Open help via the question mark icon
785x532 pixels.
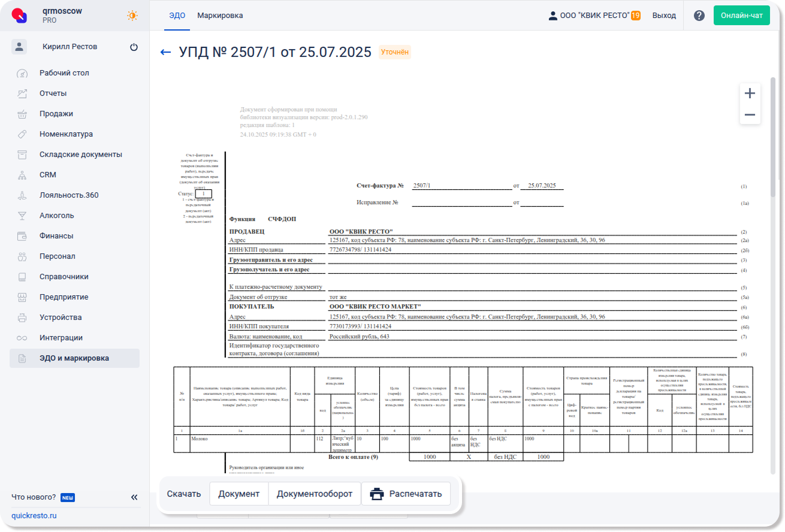tap(699, 16)
